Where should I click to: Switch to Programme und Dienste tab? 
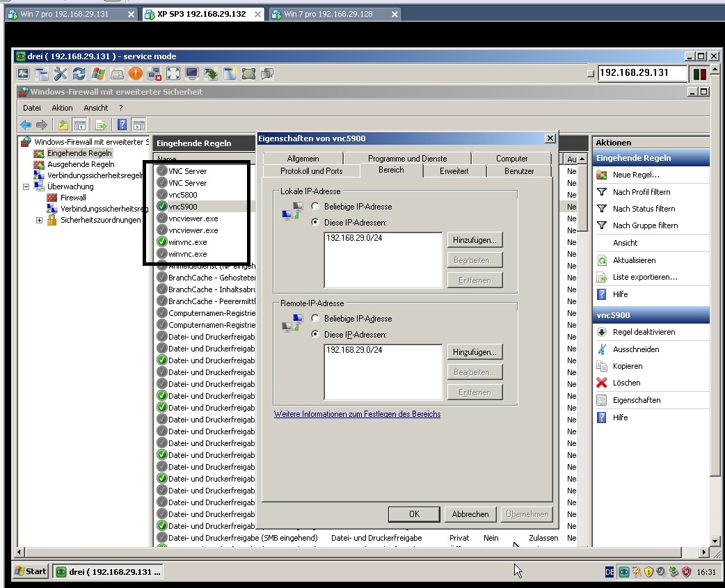point(407,158)
